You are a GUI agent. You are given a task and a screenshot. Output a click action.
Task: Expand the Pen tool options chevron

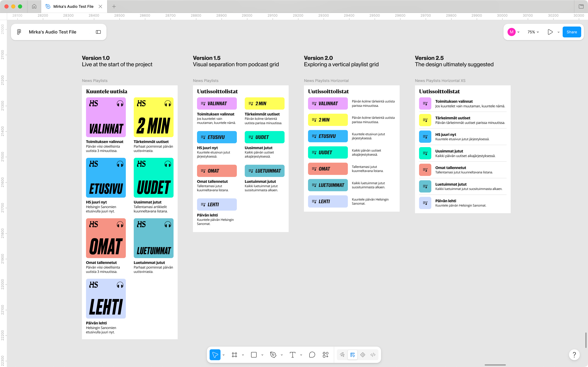[282, 355]
